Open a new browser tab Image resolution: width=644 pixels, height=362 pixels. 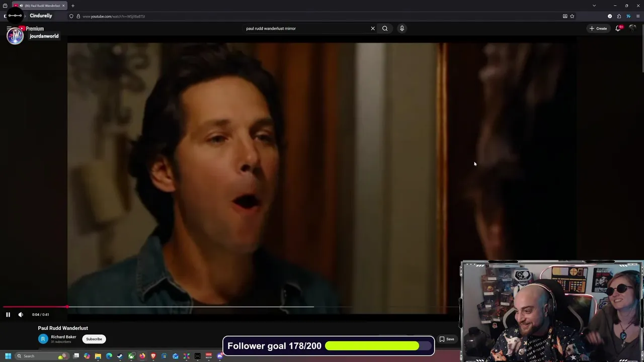tap(73, 6)
